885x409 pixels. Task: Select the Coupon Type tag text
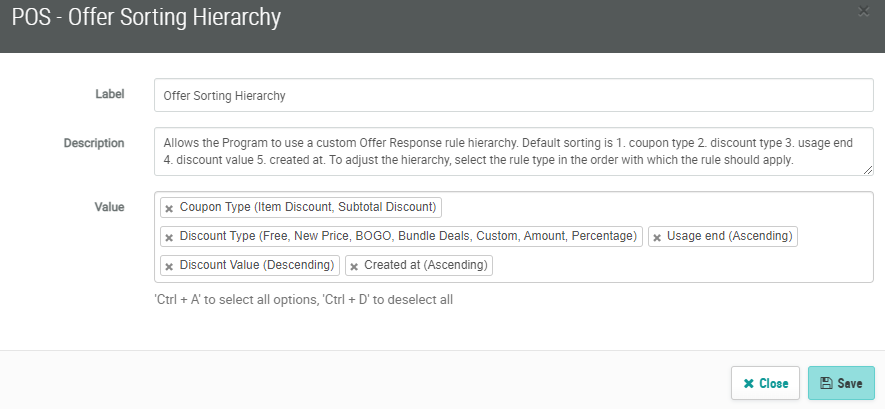308,207
